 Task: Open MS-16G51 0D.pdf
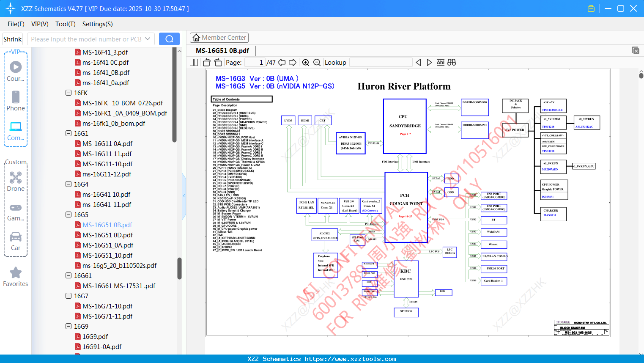pyautogui.click(x=107, y=235)
